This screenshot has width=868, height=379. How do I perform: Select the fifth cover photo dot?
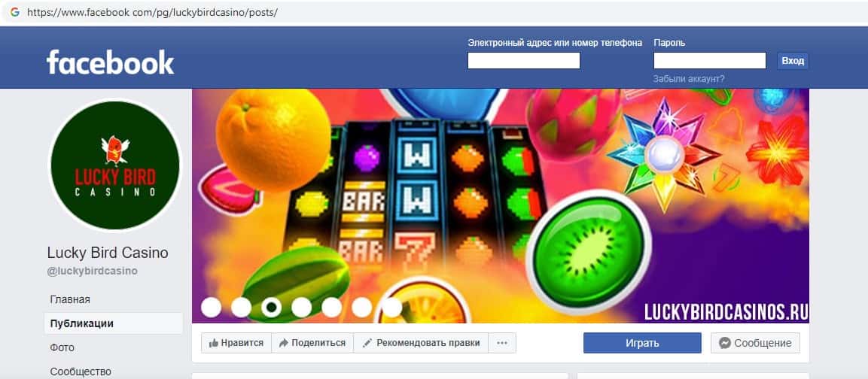click(x=331, y=307)
